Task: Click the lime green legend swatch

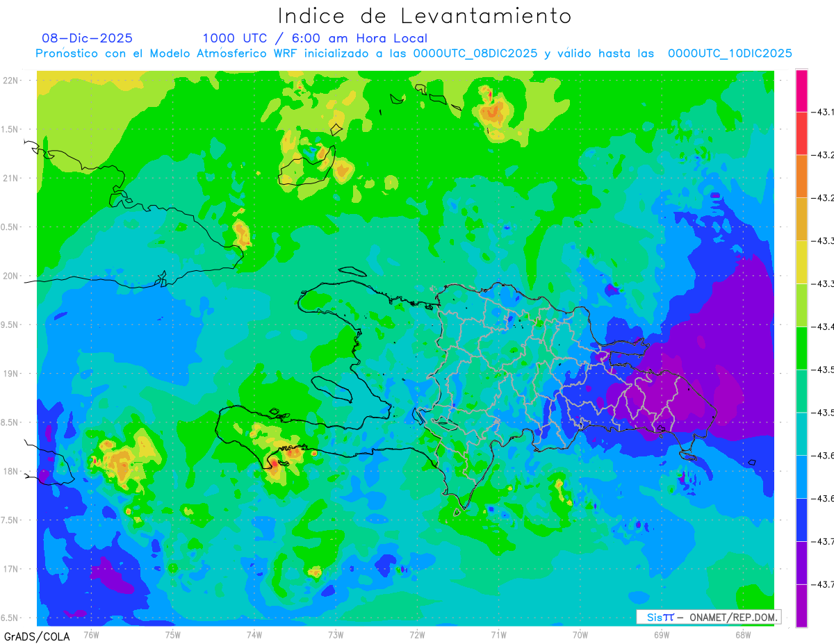Action: (801, 306)
